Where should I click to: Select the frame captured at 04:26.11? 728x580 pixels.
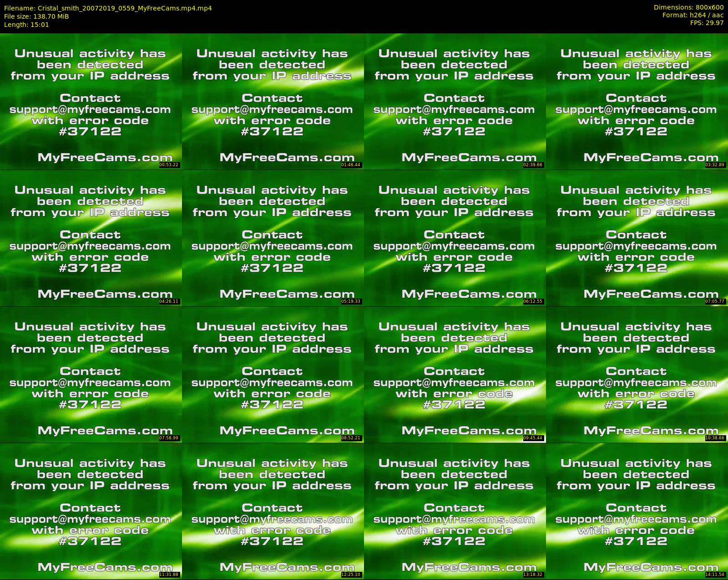pyautogui.click(x=91, y=238)
